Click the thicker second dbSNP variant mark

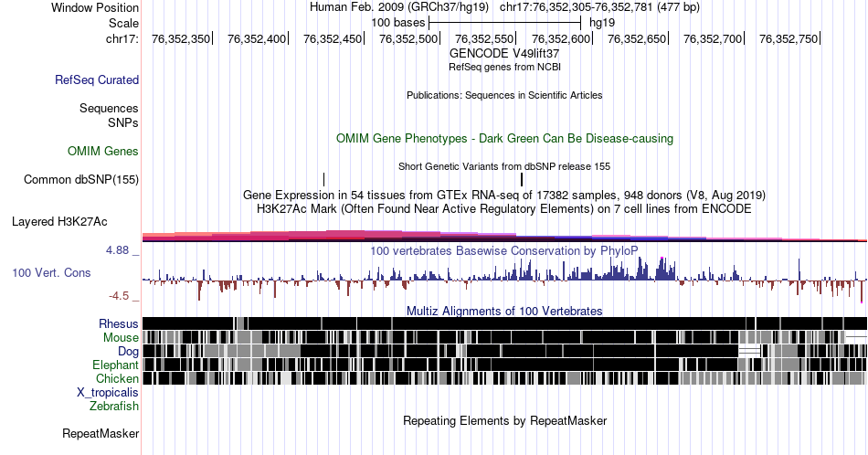point(522,179)
